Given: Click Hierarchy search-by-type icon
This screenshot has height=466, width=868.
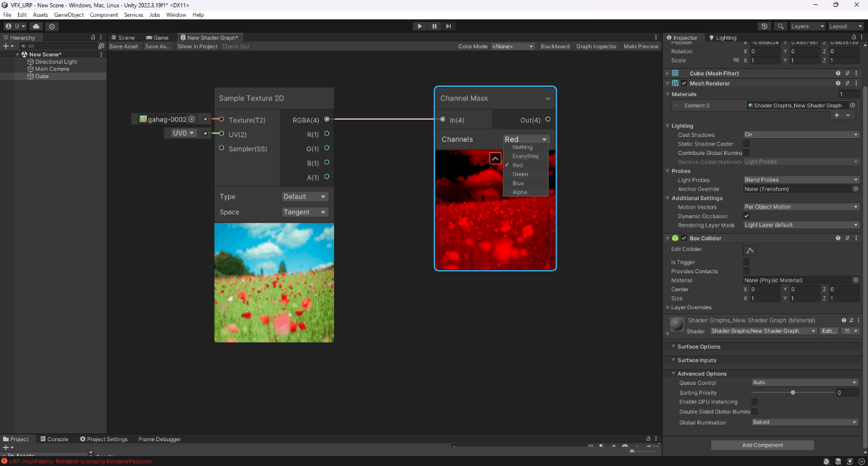Looking at the screenshot, I should [101, 46].
